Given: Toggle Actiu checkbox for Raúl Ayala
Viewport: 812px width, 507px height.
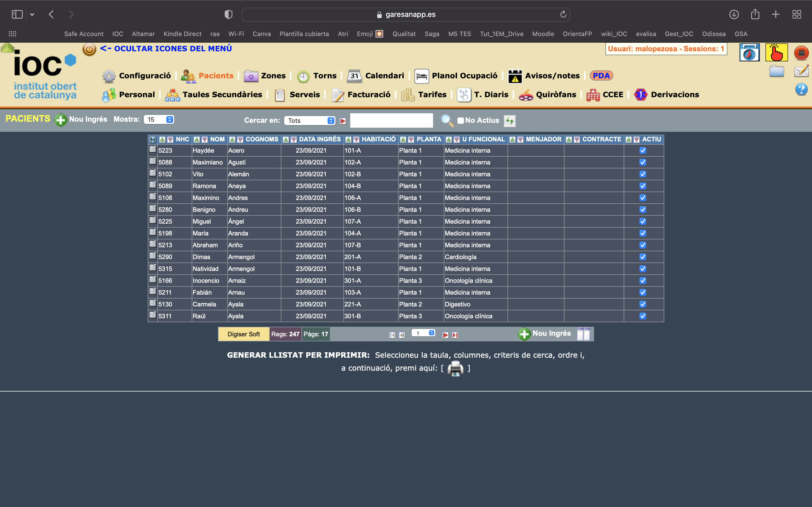Looking at the screenshot, I should click(x=643, y=316).
